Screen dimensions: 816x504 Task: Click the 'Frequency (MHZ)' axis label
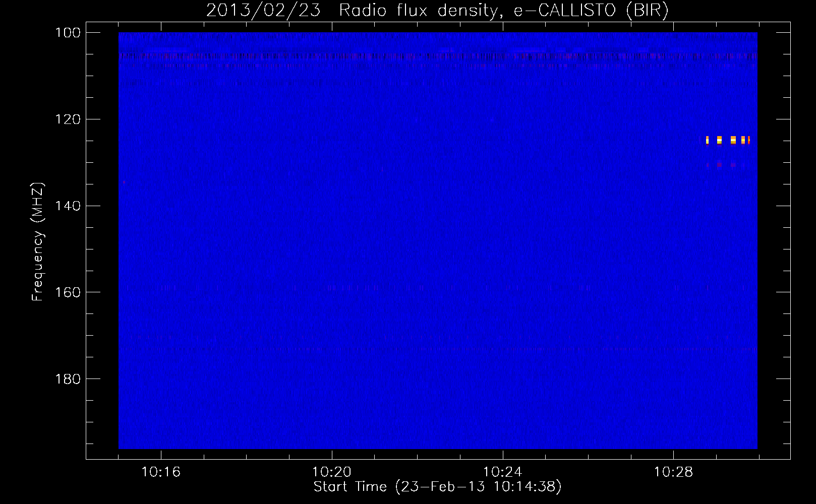pyautogui.click(x=38, y=242)
